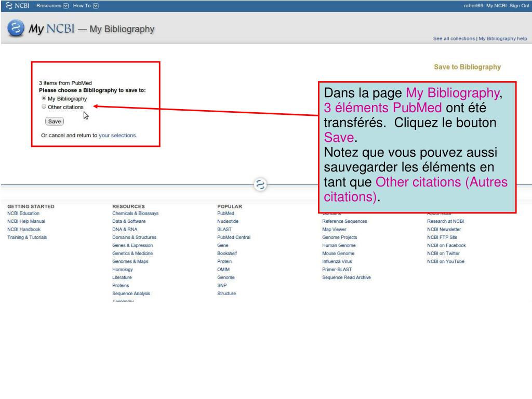Open OMIM link
The width and height of the screenshot is (532, 399).
point(223,270)
